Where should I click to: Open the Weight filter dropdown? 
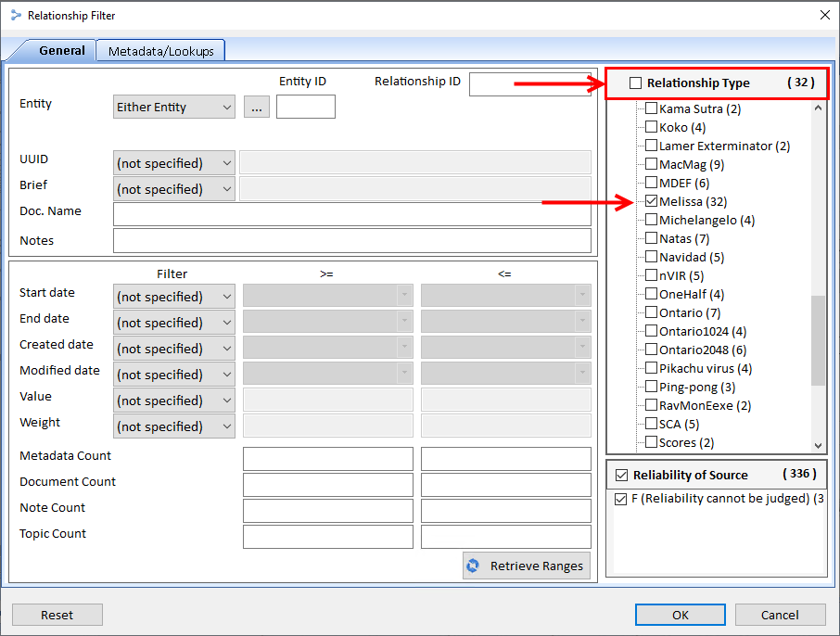pos(173,426)
